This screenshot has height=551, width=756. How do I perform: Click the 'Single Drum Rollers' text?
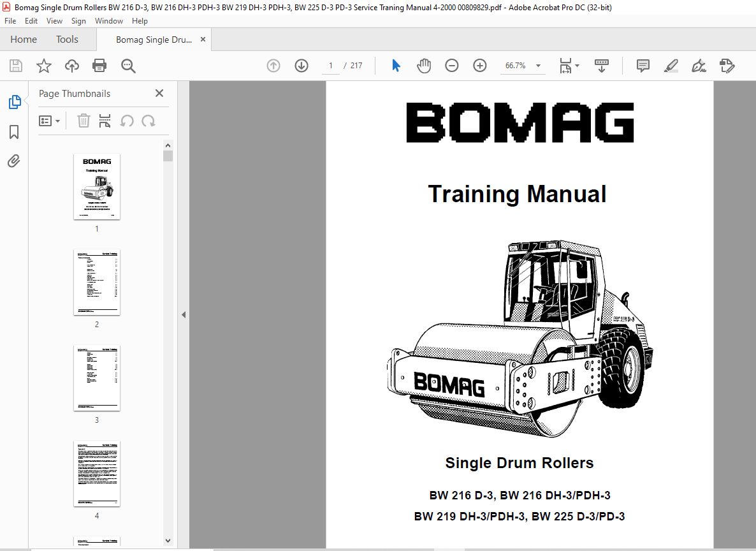click(520, 463)
